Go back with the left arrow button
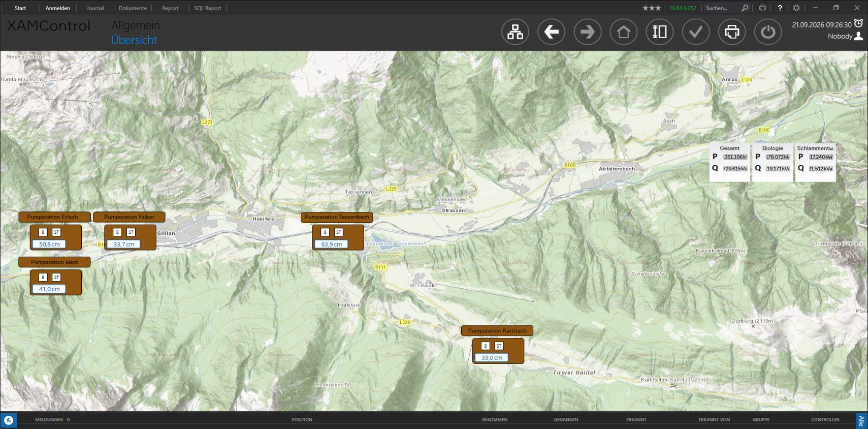Viewport: 868px width, 429px height. click(x=551, y=32)
